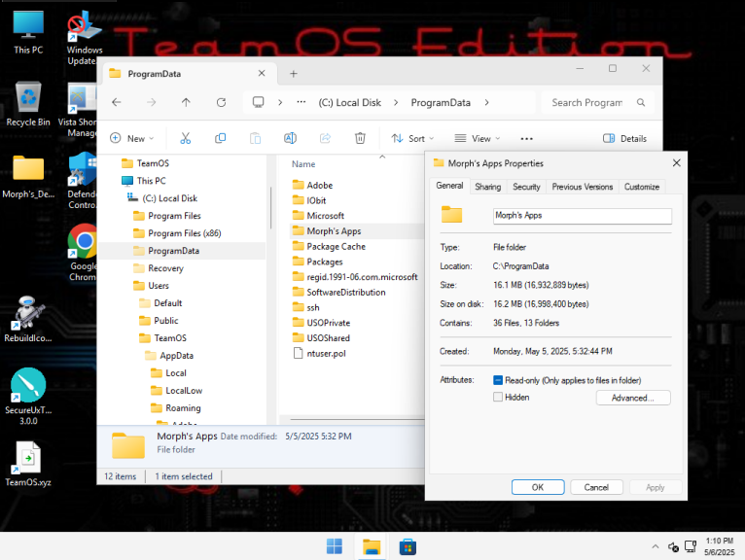Select the General tab

(449, 186)
